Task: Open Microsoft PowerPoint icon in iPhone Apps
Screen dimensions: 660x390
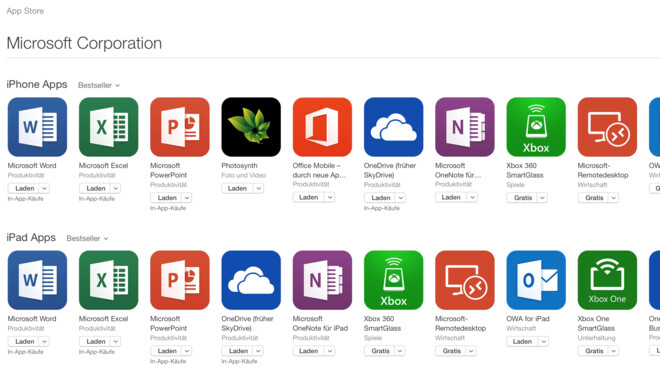Action: 180,127
